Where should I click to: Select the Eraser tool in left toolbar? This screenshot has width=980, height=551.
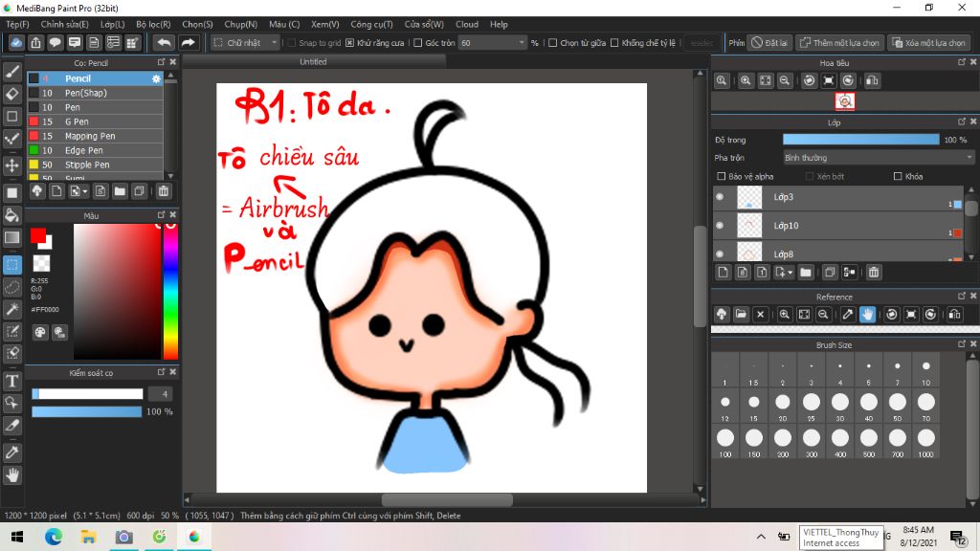[x=12, y=94]
